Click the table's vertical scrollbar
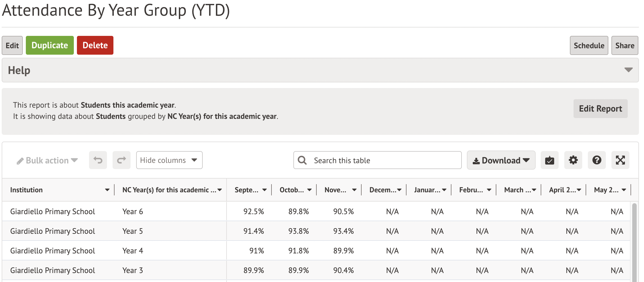 coord(634,241)
